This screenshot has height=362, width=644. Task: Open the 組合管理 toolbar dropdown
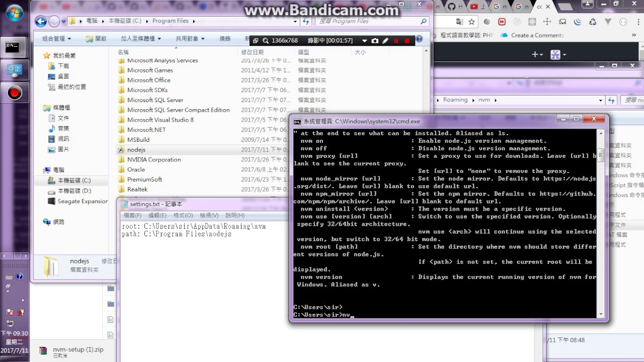[56, 39]
